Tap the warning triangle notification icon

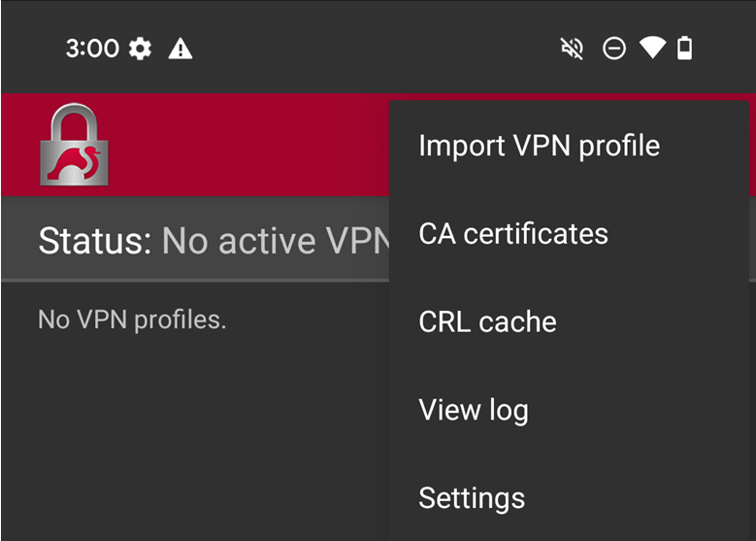(x=181, y=49)
